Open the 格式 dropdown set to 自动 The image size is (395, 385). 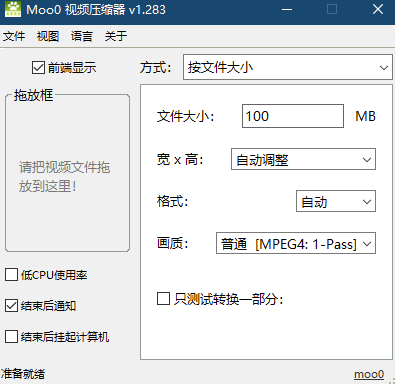pyautogui.click(x=336, y=201)
